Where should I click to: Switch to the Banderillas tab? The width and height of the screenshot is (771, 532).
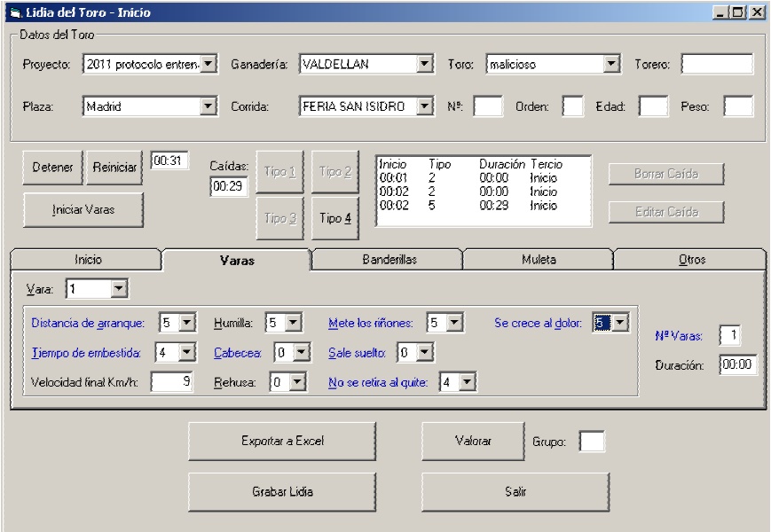click(389, 260)
